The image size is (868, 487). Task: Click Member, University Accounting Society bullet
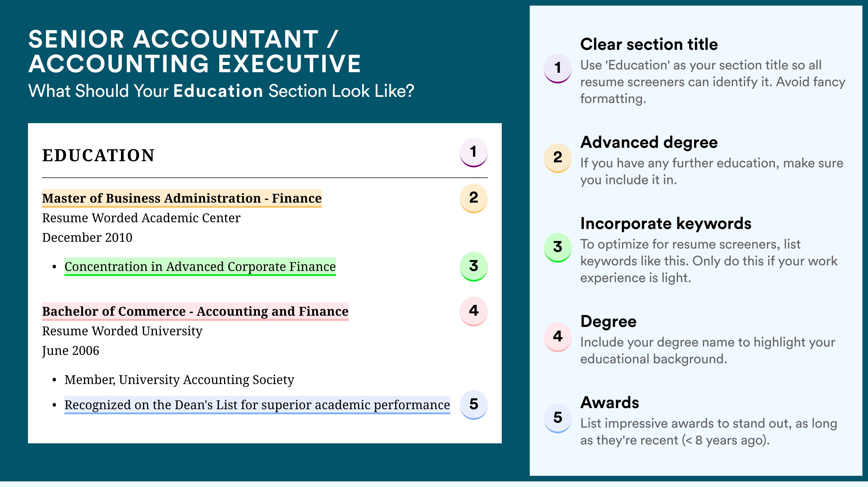179,380
